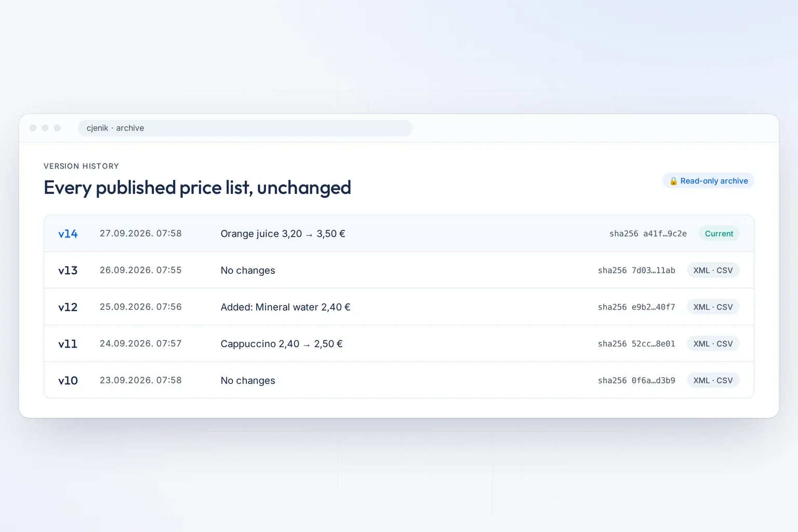Click XML · CSV export for v13
Screen dimensions: 798x532
click(713, 270)
